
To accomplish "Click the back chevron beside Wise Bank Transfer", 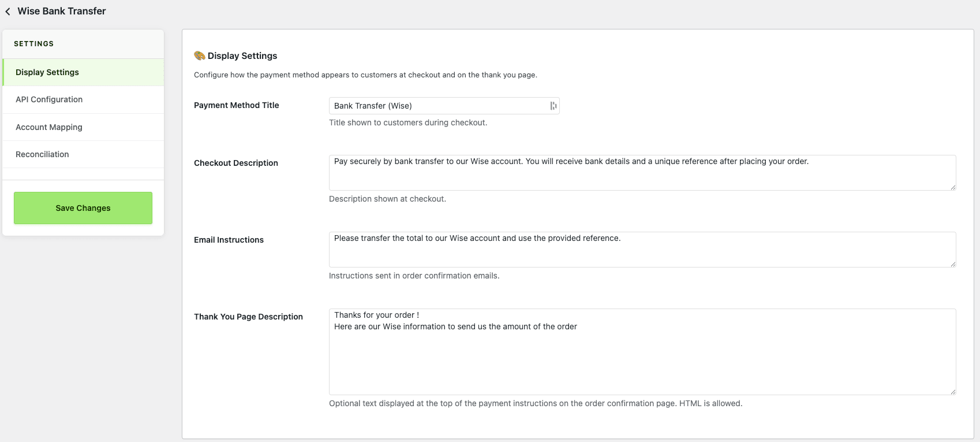I will coord(8,12).
